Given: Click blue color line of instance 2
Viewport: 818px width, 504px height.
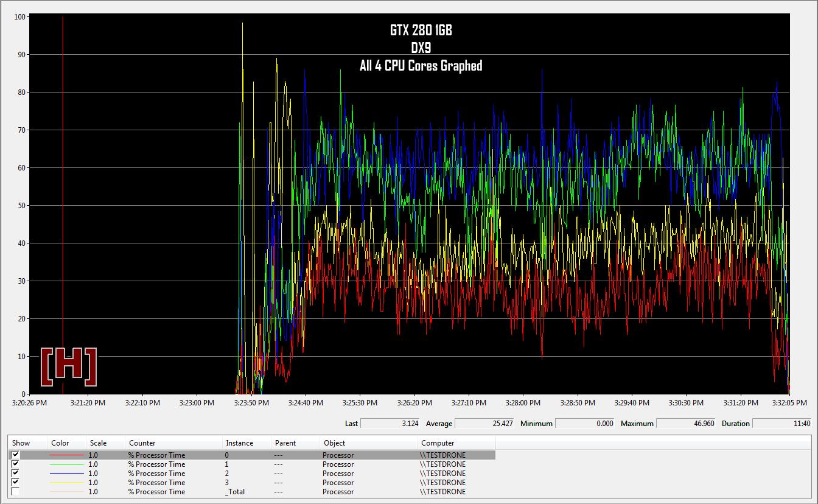Looking at the screenshot, I should coord(67,473).
